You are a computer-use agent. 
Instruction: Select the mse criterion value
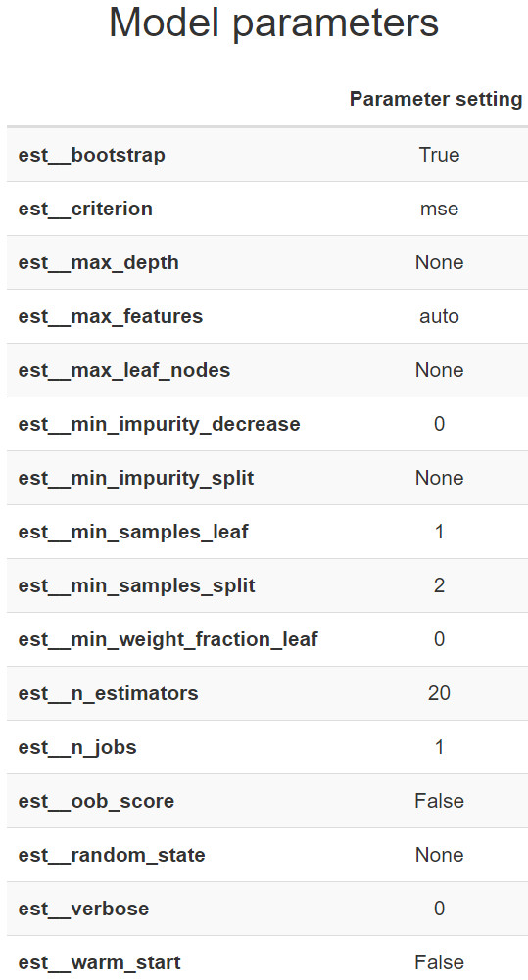(439, 209)
